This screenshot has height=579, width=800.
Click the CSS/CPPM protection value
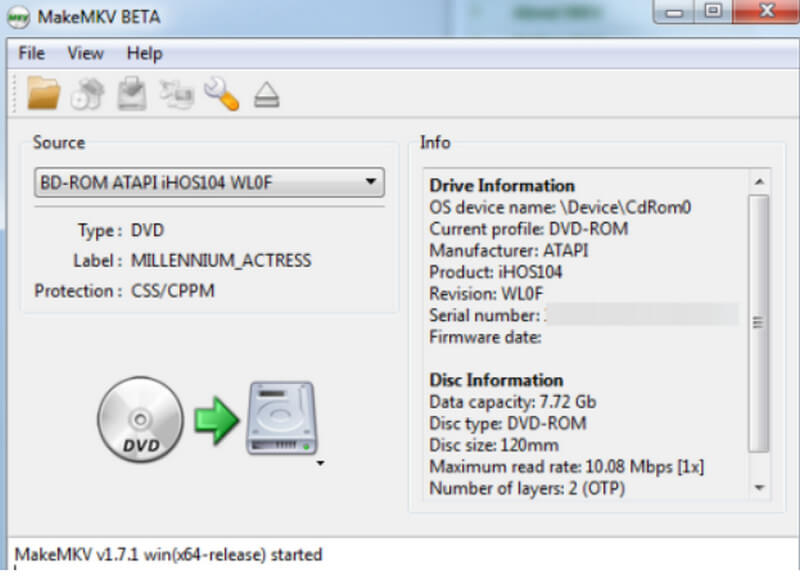point(173,291)
